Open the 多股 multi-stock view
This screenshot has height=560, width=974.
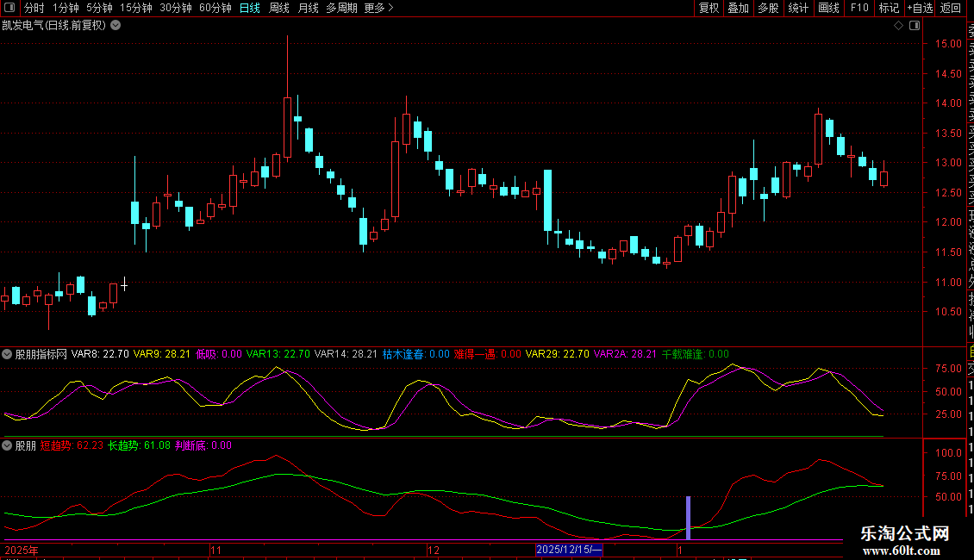768,8
